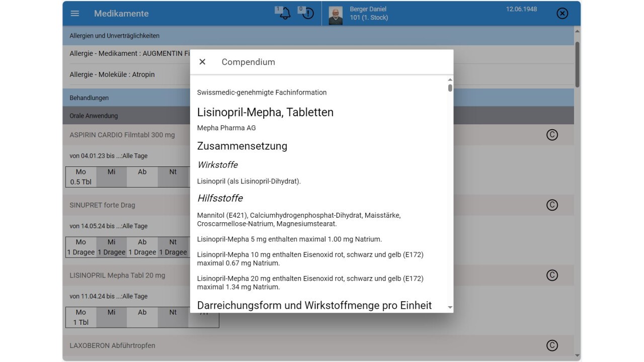Open compendium for LAXOBERON Abführtropfen
Viewport: 644px width, 362px height.
552,345
